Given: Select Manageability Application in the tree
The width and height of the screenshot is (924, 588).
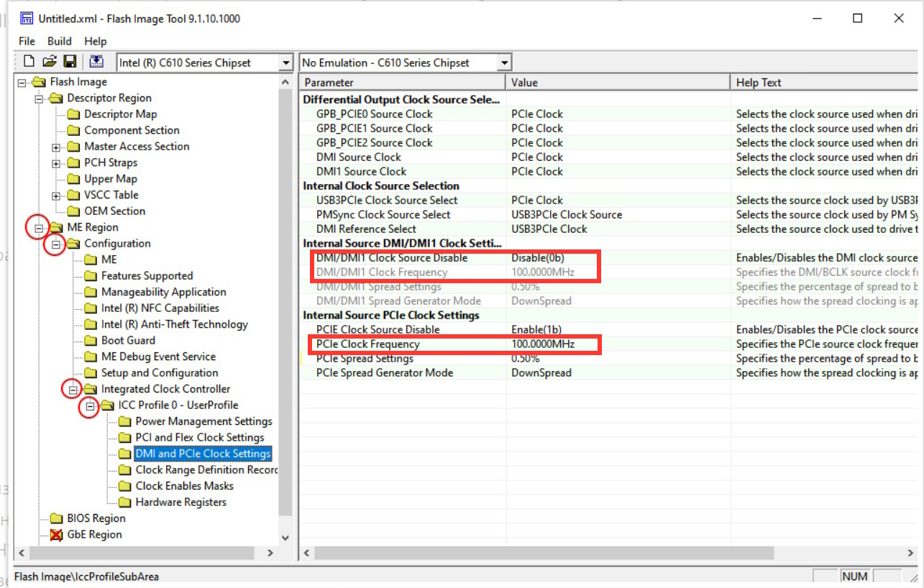Looking at the screenshot, I should point(163,292).
